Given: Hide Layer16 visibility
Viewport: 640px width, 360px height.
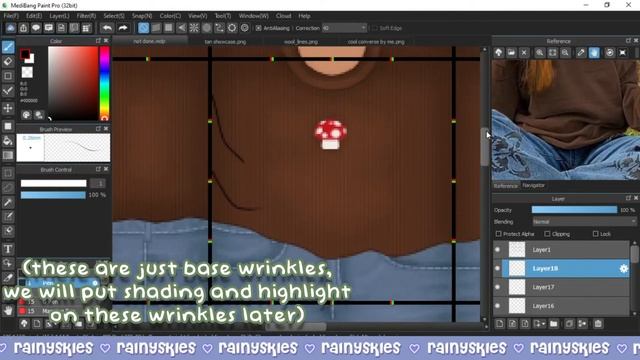Looking at the screenshot, I should click(497, 306).
